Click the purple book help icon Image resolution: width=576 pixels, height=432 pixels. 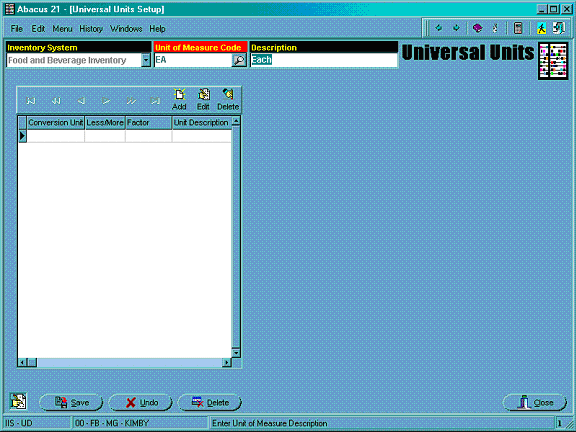477,28
